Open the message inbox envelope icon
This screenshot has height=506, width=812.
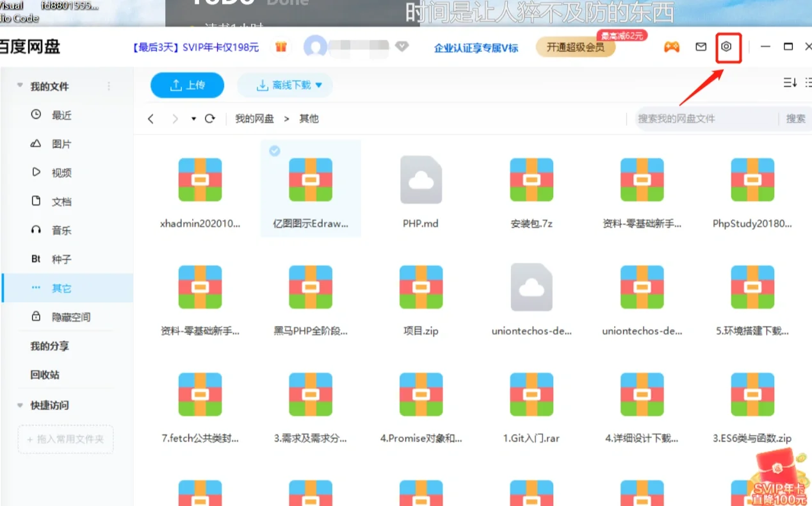coord(701,46)
